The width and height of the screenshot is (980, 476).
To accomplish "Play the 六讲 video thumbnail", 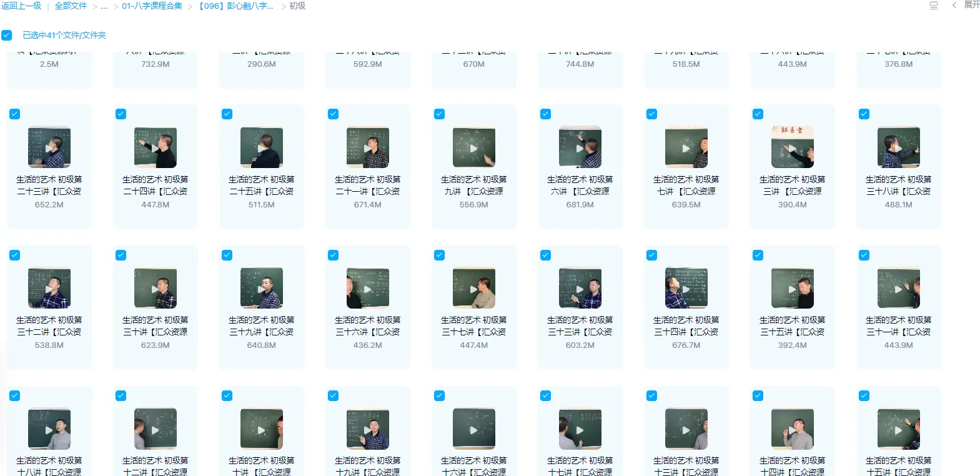I will [580, 147].
